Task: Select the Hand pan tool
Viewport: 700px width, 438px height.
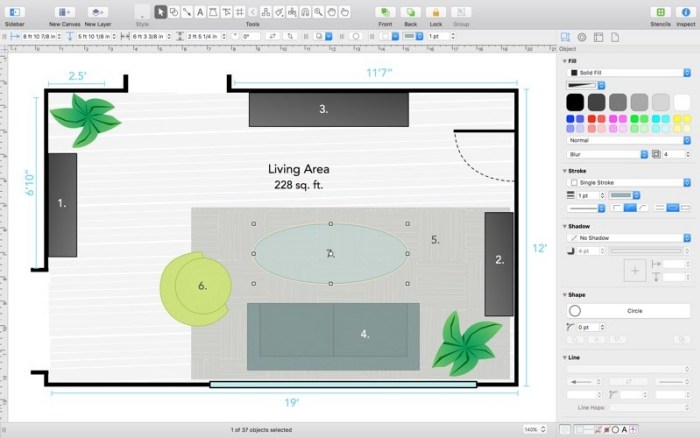Action: coord(332,12)
